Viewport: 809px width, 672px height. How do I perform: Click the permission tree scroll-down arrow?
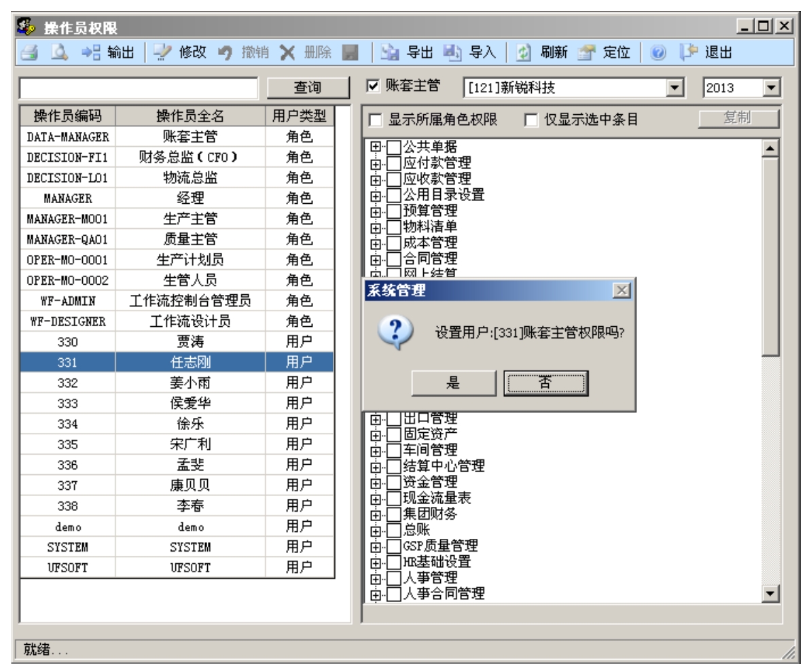pyautogui.click(x=770, y=594)
